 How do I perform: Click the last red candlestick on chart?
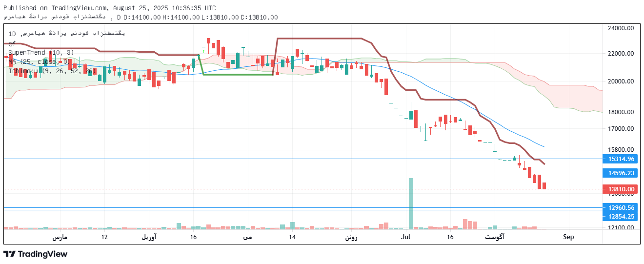pos(544,186)
